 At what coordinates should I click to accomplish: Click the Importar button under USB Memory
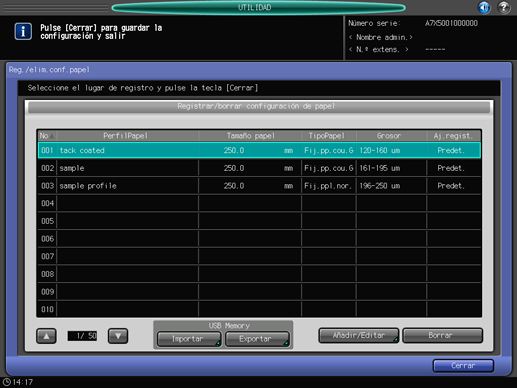pyautogui.click(x=189, y=339)
